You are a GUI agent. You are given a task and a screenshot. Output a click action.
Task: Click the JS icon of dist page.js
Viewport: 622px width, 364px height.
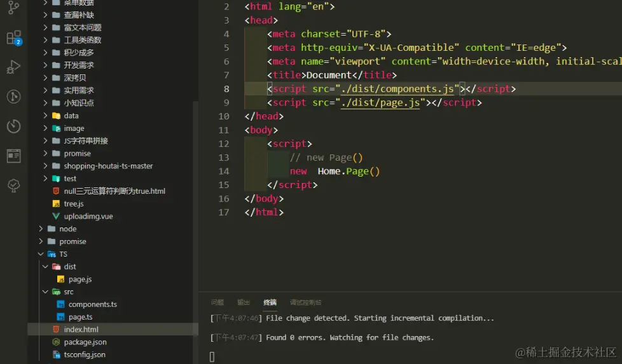[x=60, y=280]
